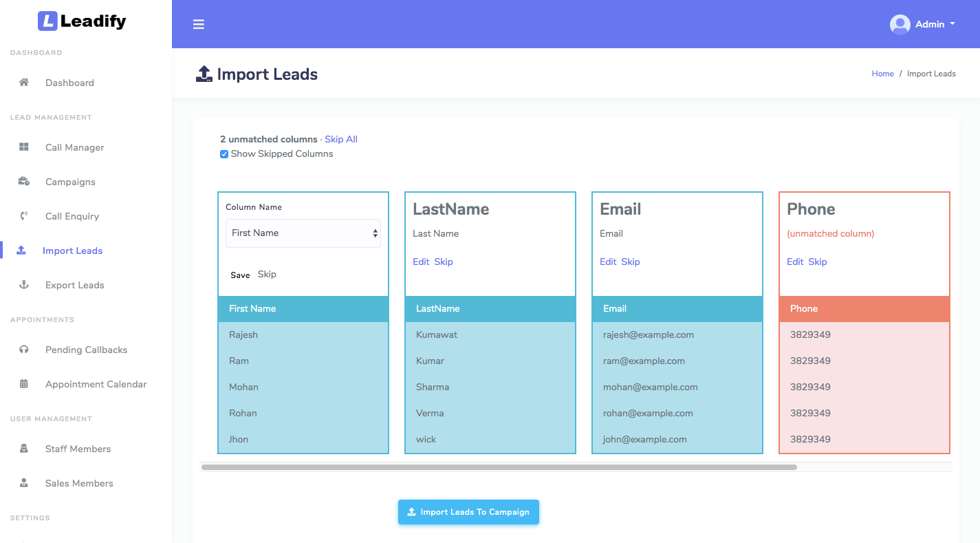The image size is (980, 543).
Task: Click the Mohan first name cell
Action: [303, 387]
